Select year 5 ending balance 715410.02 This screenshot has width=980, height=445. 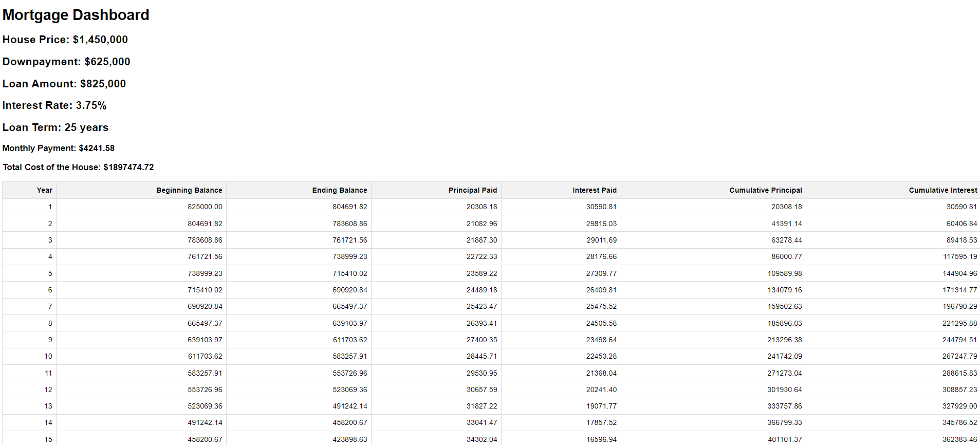pyautogui.click(x=349, y=273)
